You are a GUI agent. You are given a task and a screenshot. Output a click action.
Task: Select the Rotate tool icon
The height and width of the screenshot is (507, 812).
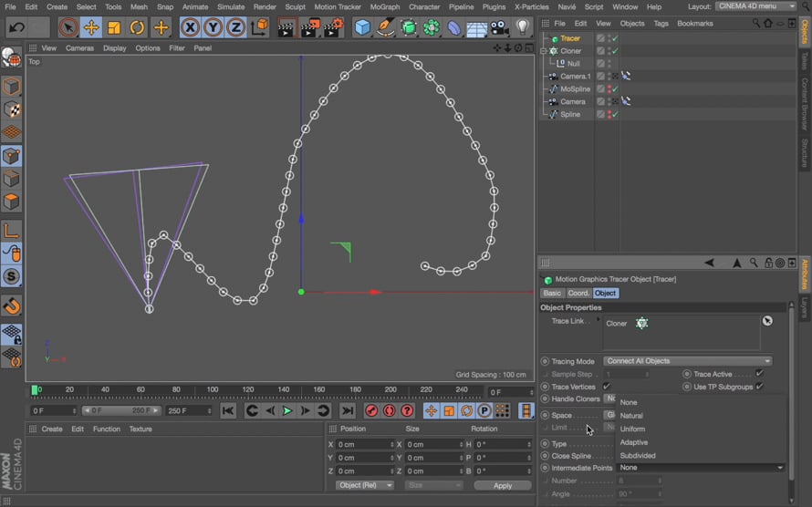tap(137, 27)
